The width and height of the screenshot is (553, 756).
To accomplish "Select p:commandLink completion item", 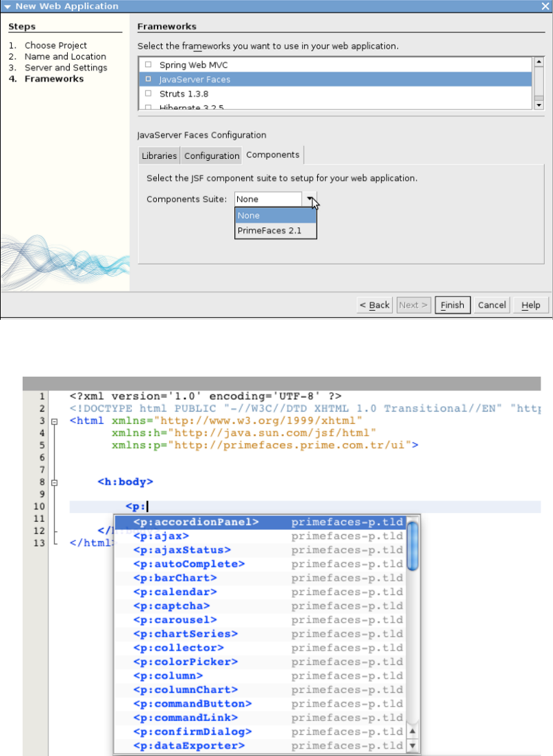I will click(x=260, y=718).
